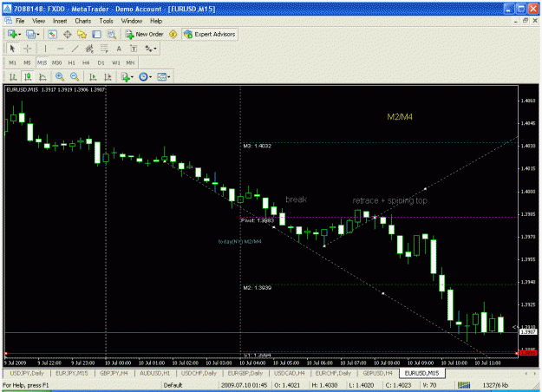The image size is (542, 392).
Task: Expand the Profiles dropdown arrow
Action: click(x=38, y=34)
